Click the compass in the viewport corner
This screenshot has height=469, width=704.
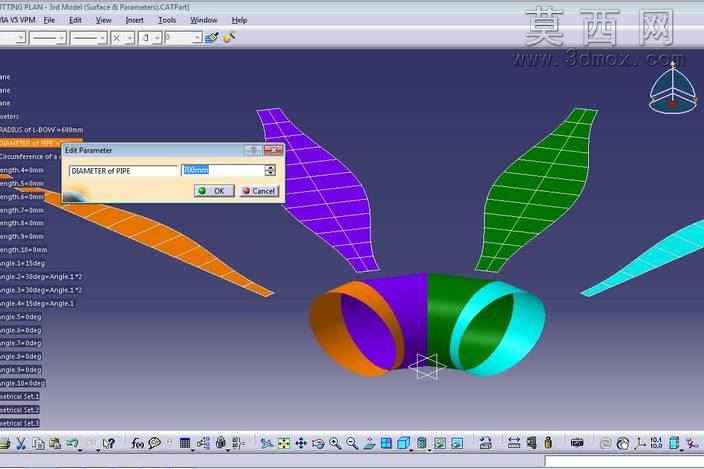[x=672, y=88]
